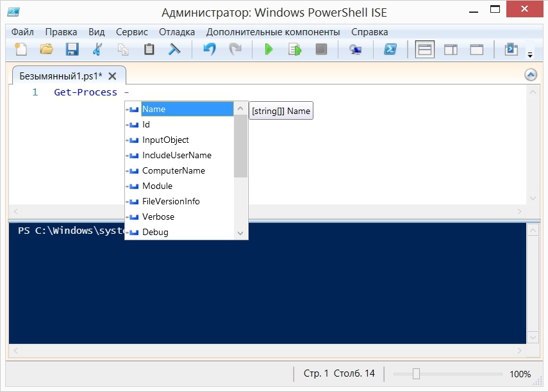Collapse the script pane chevron button
This screenshot has width=548, height=392.
[531, 74]
